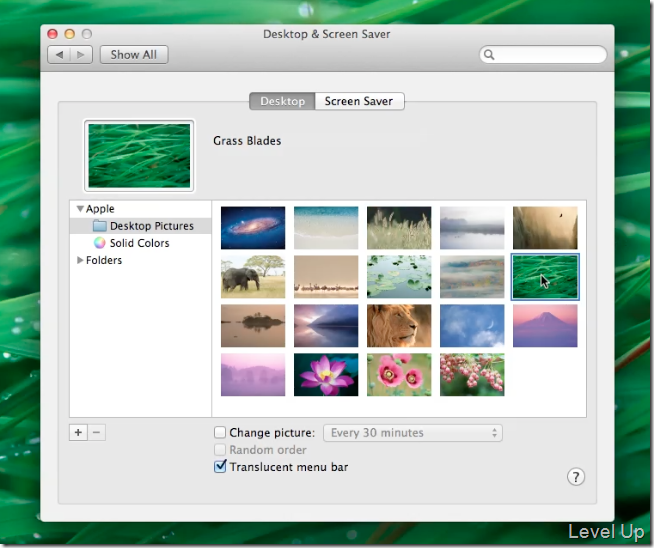Open help with the question mark button
Image resolution: width=654 pixels, height=548 pixels.
tap(576, 477)
